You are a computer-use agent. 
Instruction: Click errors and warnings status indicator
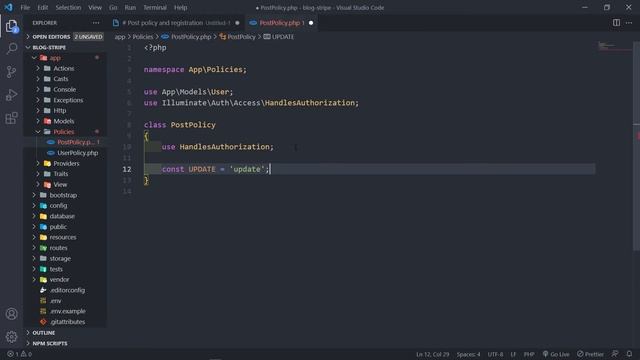pyautogui.click(x=19, y=354)
